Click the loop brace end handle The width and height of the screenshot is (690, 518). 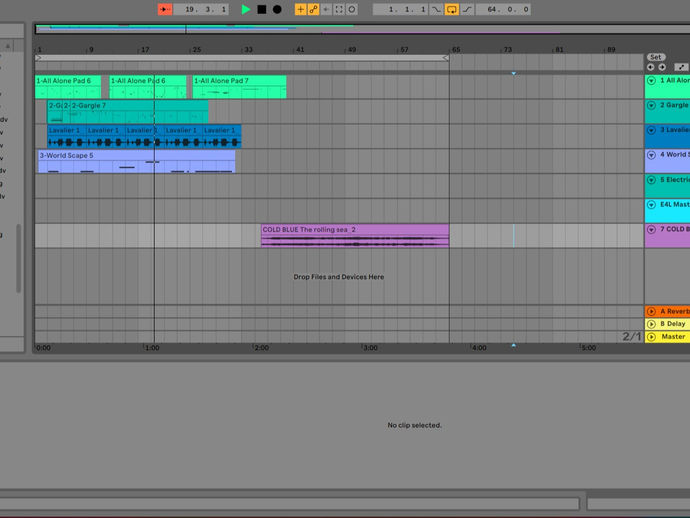[445, 58]
